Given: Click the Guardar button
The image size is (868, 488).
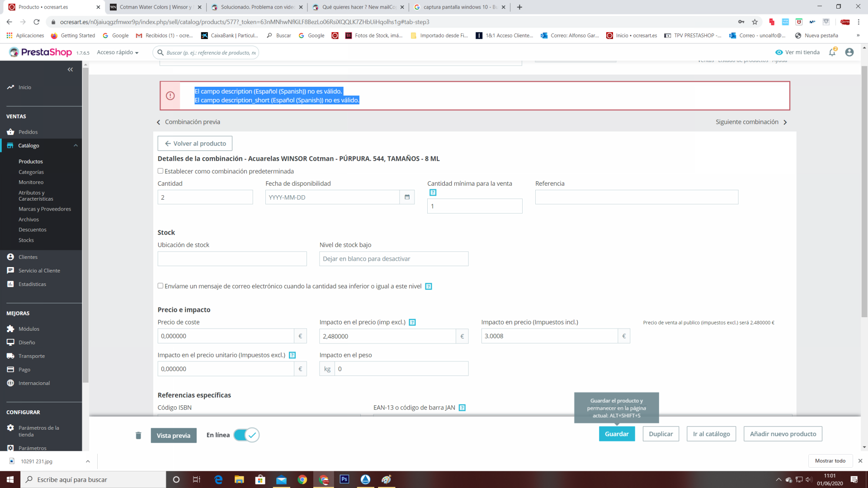Looking at the screenshot, I should click(x=617, y=434).
